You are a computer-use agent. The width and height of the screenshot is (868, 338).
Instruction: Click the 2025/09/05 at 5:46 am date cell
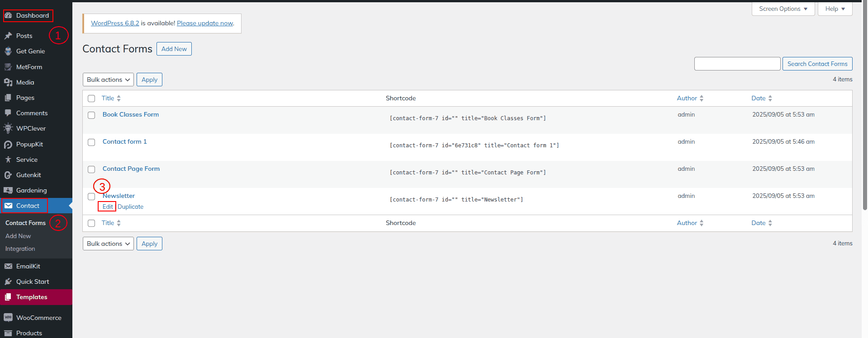783,141
